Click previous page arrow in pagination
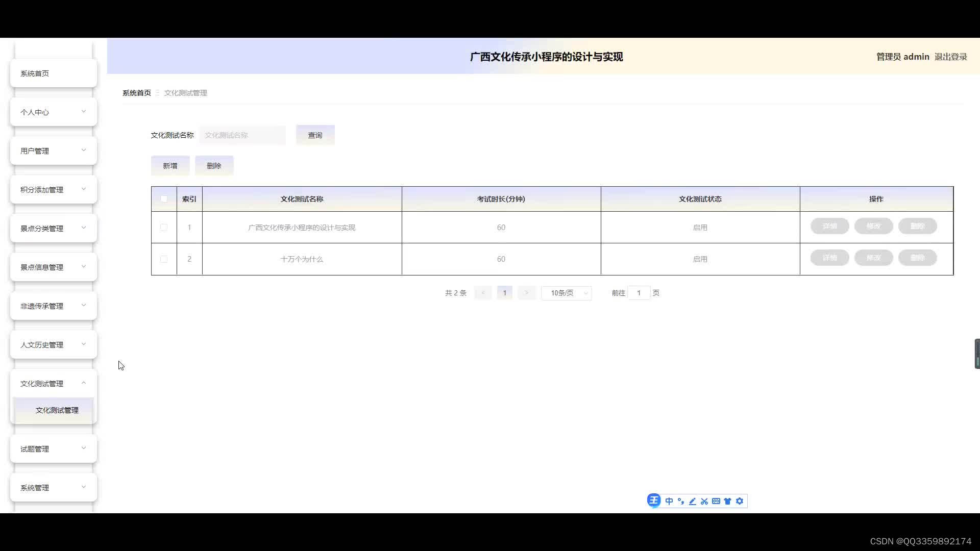The image size is (980, 551). tap(483, 293)
